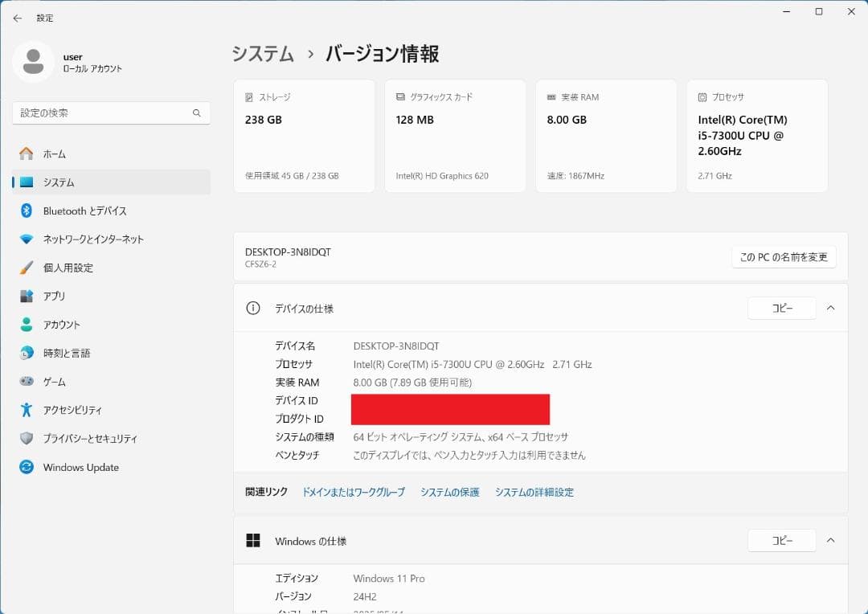Collapse the Windows の仕様 section

click(x=832, y=540)
